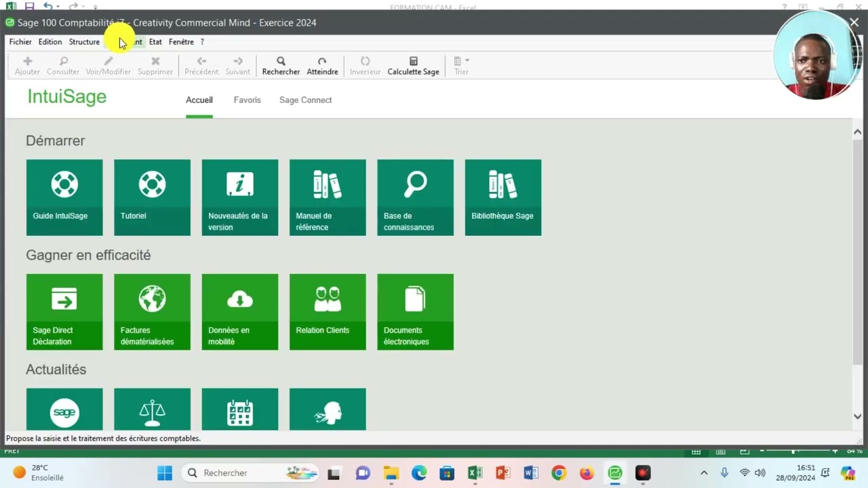Open the Bibliothèque Sage tile

[503, 197]
